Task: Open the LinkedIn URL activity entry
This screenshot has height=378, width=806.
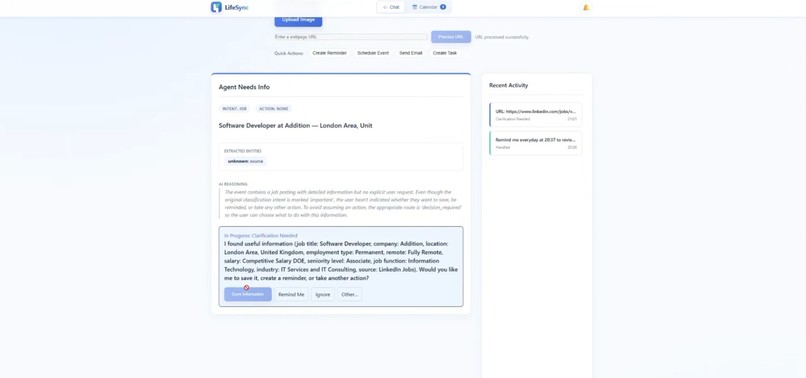Action: 536,115
